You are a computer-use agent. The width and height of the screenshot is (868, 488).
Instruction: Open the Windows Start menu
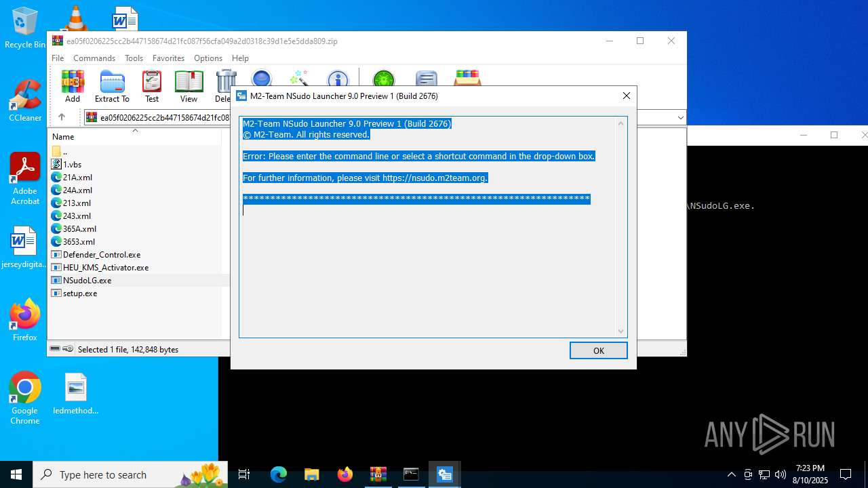coord(16,474)
